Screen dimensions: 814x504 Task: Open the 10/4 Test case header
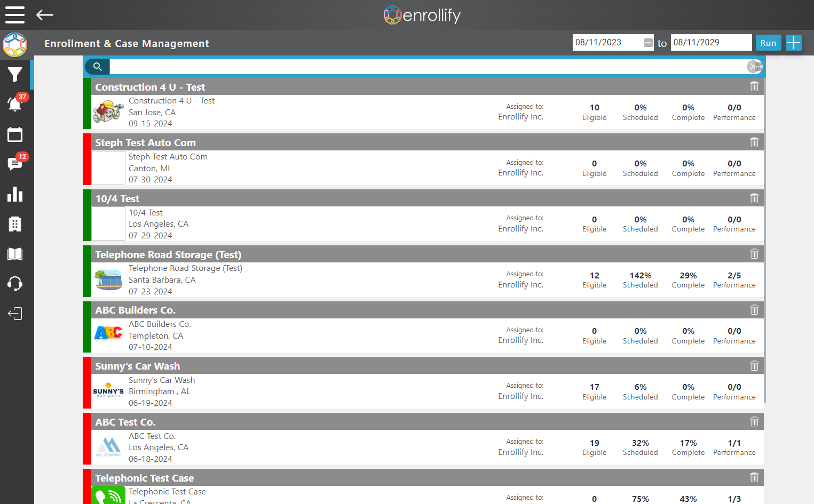click(428, 198)
